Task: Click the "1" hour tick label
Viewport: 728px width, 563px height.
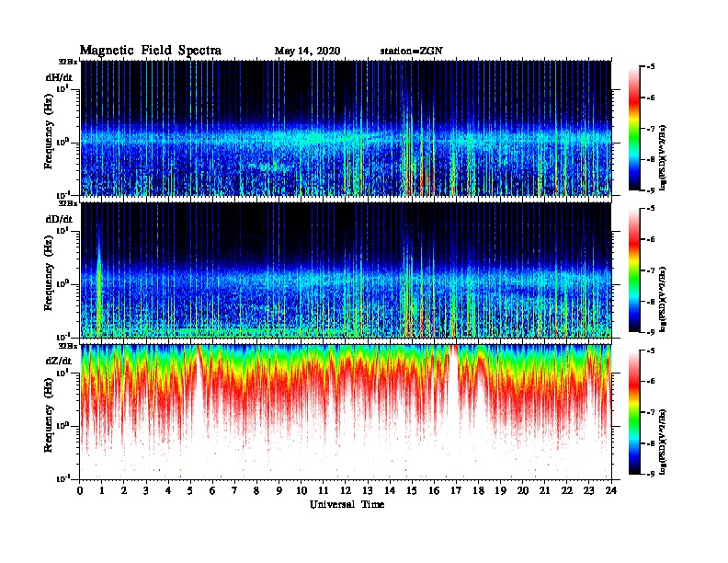Action: pos(102,491)
